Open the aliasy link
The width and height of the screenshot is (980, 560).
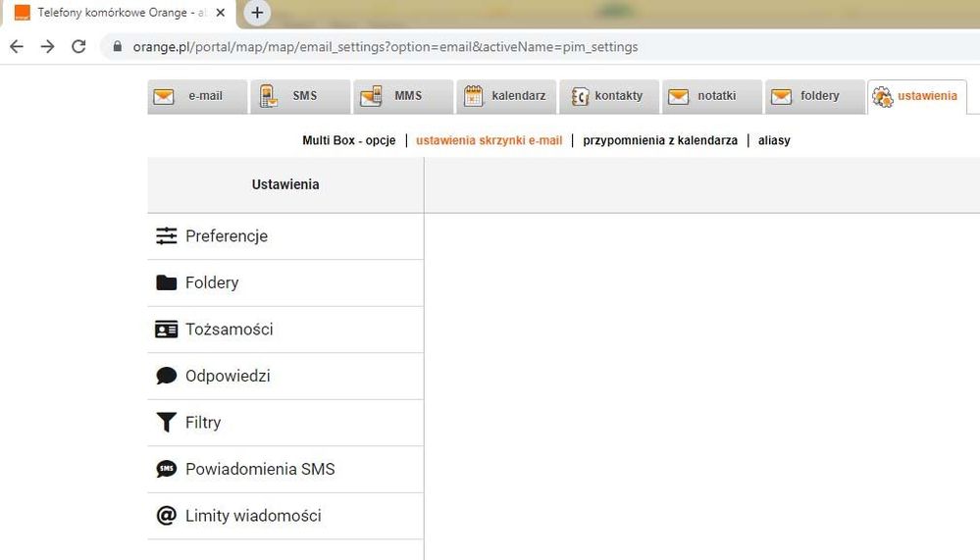click(x=774, y=140)
